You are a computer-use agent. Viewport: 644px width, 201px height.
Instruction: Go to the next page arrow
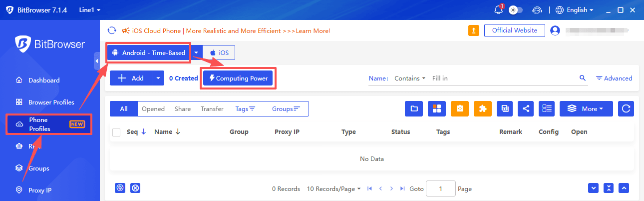click(x=391, y=188)
